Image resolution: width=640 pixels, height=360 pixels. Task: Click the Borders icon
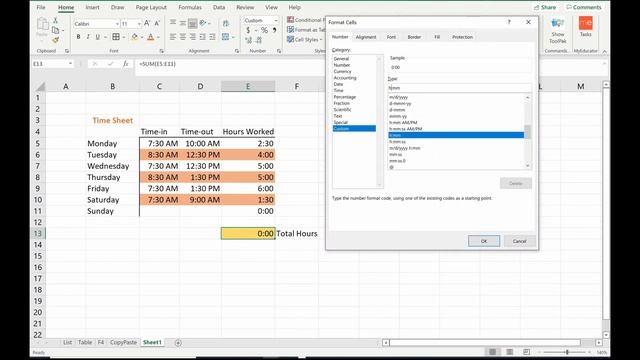coord(116,37)
